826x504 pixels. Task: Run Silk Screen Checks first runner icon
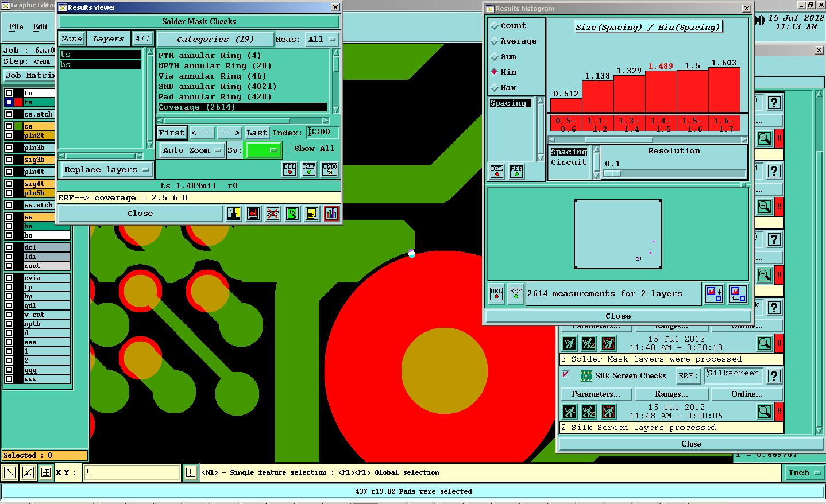click(x=569, y=412)
